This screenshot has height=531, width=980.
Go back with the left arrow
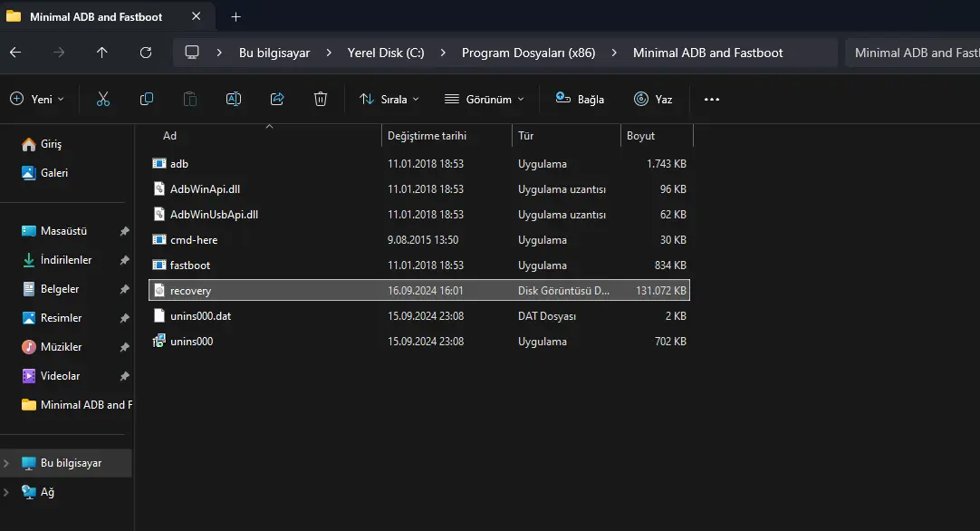(15, 53)
